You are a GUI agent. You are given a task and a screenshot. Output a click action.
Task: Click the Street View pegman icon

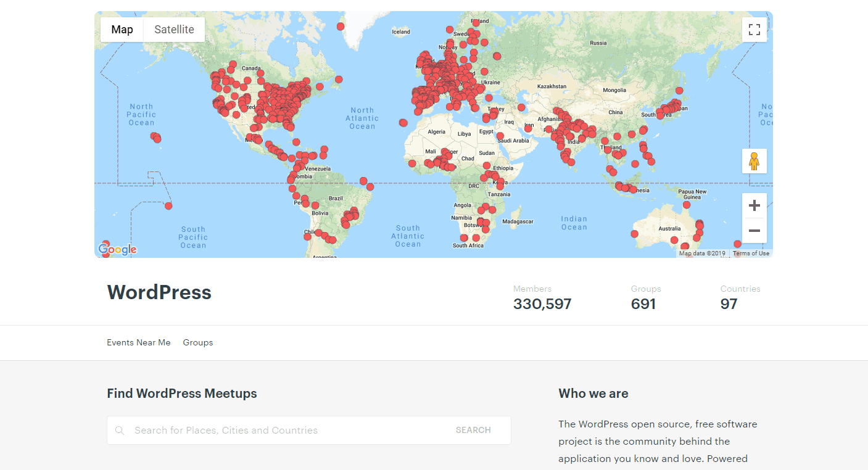(754, 161)
